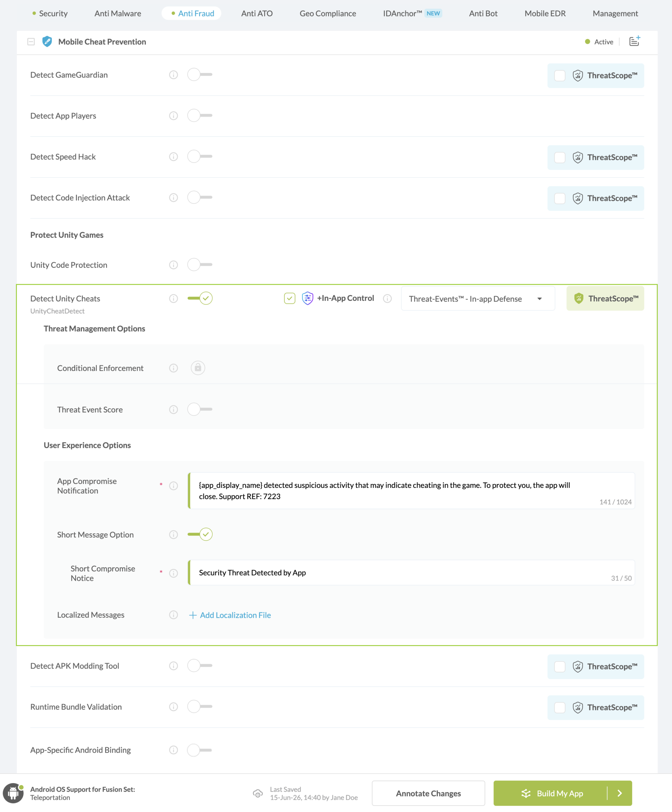Viewport: 672px width, 812px height.
Task: Click the In-App Control shield icon
Action: click(307, 298)
